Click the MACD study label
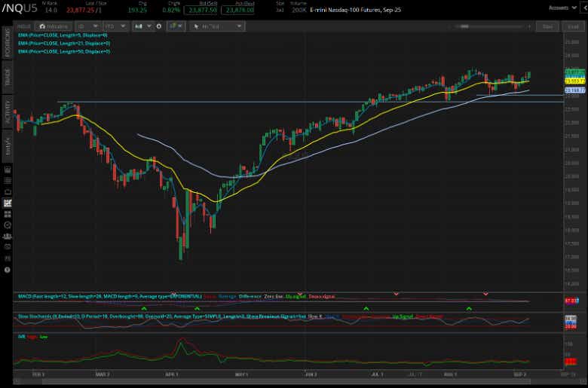The image size is (588, 388). click(x=109, y=297)
